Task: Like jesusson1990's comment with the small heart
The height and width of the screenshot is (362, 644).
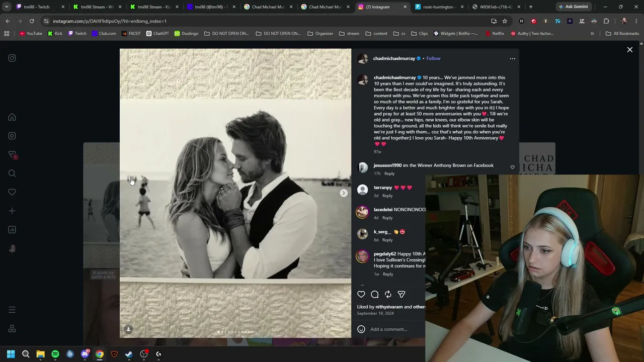Action: (x=512, y=167)
